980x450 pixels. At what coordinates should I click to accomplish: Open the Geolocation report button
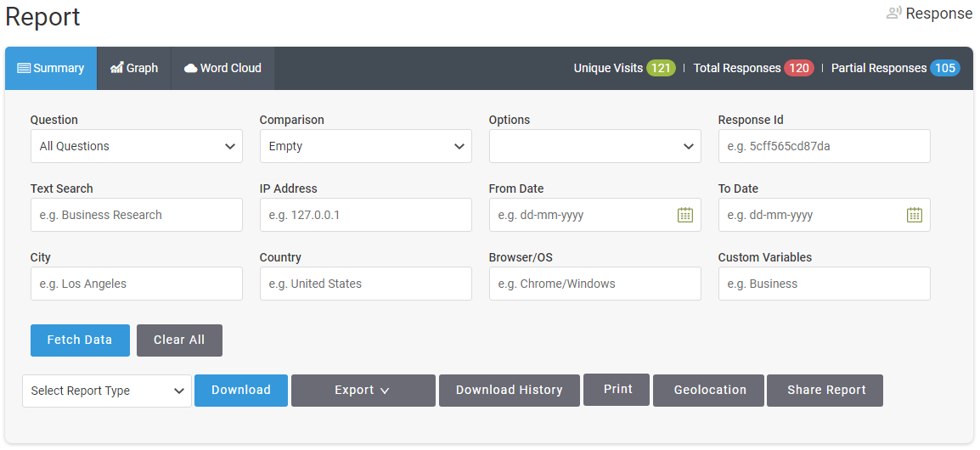[x=709, y=391]
